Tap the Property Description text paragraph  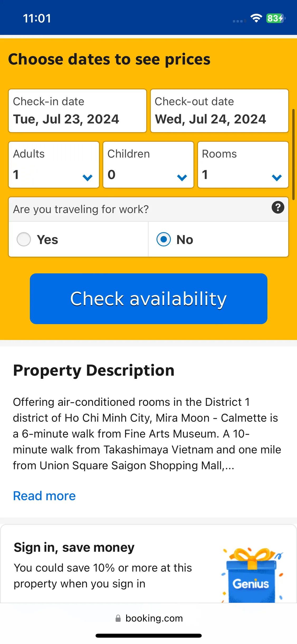[x=147, y=434]
